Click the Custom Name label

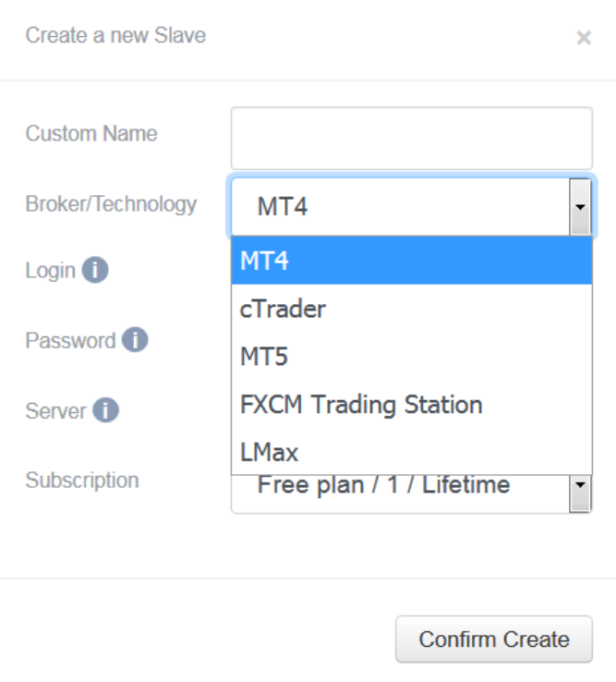pyautogui.click(x=91, y=133)
